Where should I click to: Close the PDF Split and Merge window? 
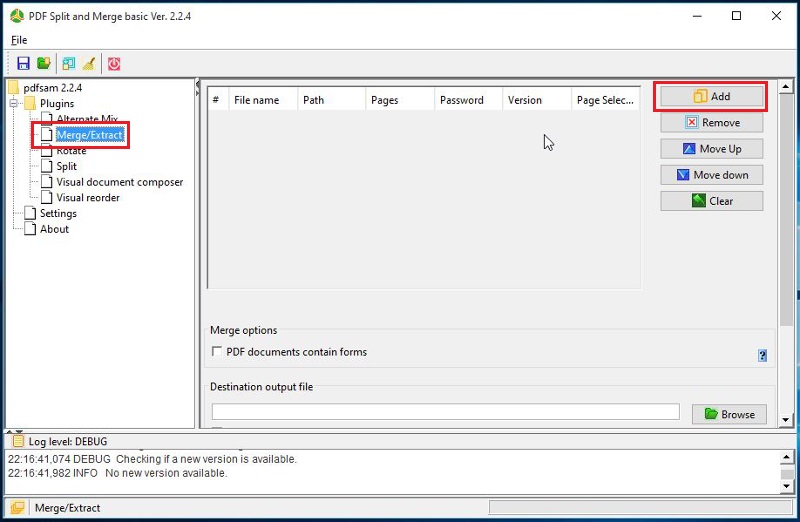coord(776,16)
